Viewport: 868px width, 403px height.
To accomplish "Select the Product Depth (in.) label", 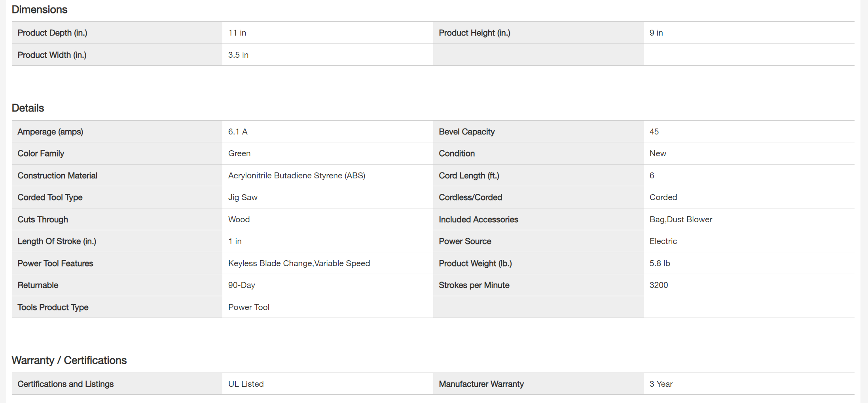I will coord(52,33).
